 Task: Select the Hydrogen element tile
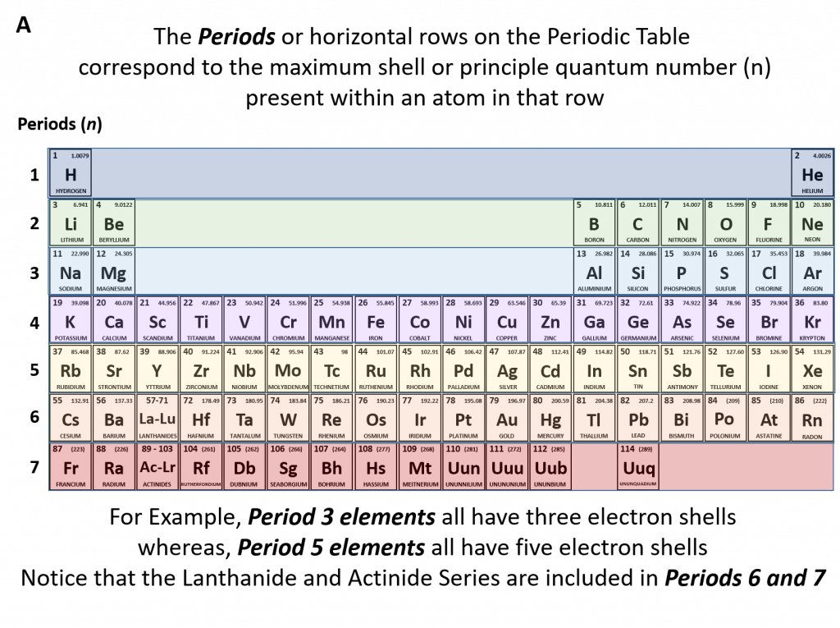tap(70, 172)
